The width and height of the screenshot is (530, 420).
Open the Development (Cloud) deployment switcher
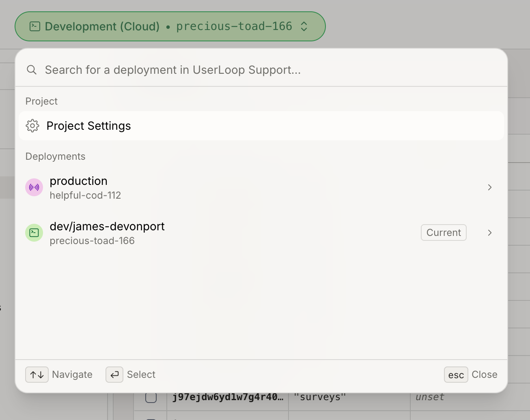tap(170, 26)
